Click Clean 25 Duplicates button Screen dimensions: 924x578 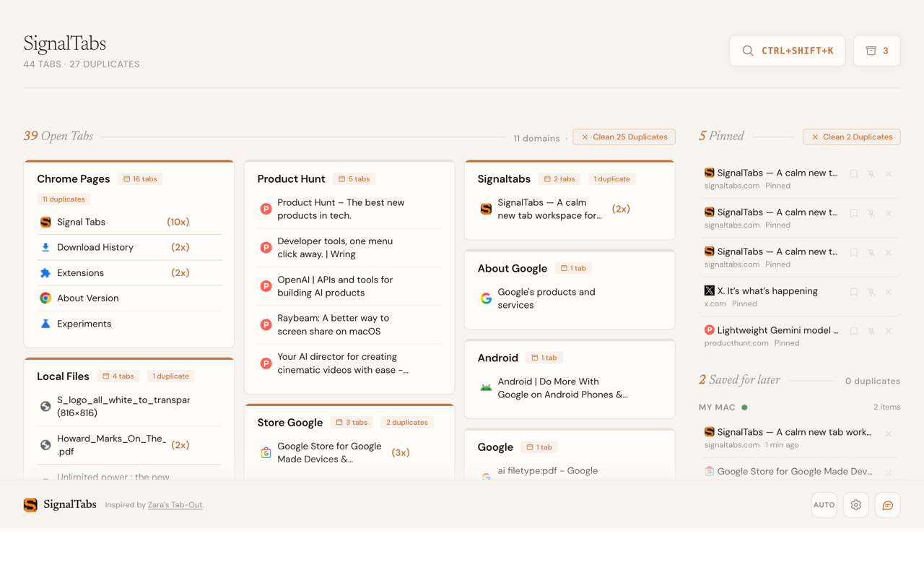(x=624, y=137)
